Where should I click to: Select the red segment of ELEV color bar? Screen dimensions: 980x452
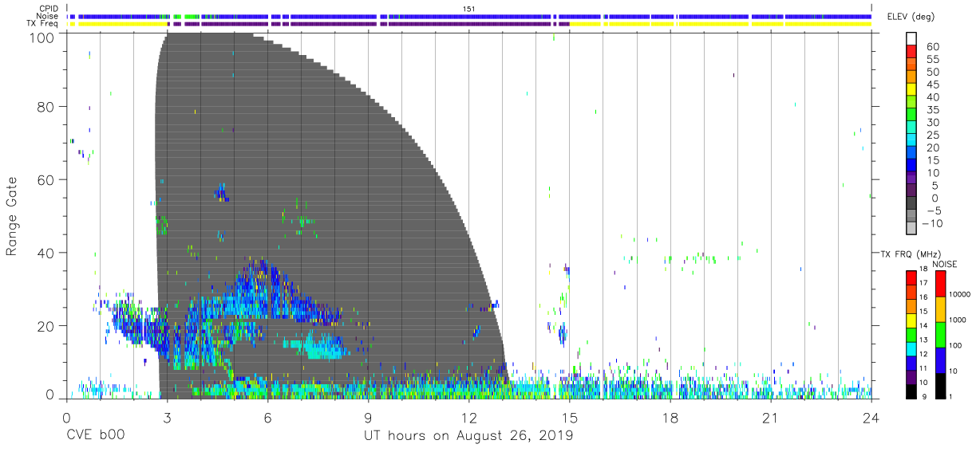tap(911, 53)
